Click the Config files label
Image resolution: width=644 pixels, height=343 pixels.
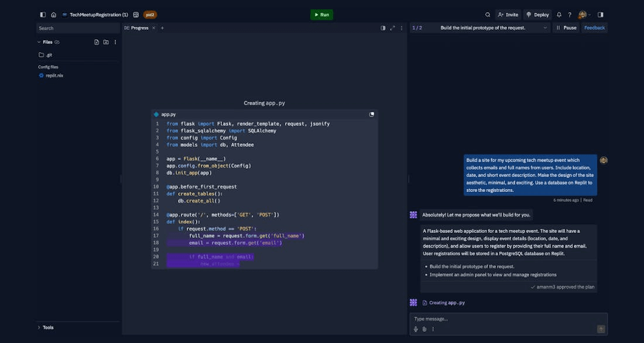click(x=48, y=67)
